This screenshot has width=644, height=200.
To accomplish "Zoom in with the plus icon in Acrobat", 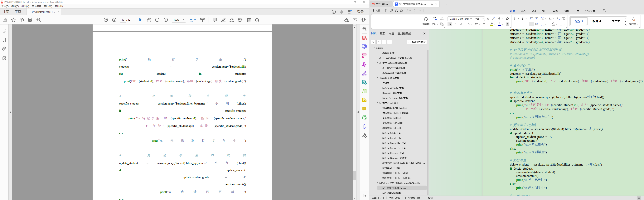I will (x=166, y=20).
